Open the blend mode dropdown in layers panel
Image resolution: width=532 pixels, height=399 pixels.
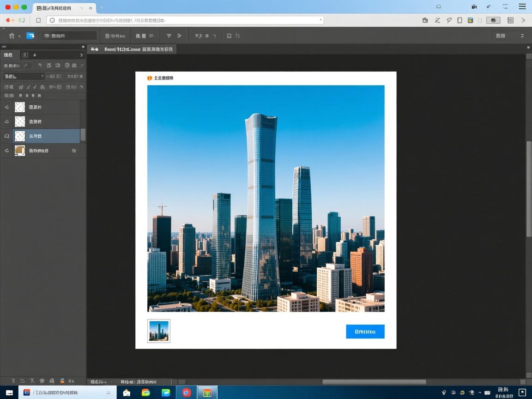click(x=24, y=76)
